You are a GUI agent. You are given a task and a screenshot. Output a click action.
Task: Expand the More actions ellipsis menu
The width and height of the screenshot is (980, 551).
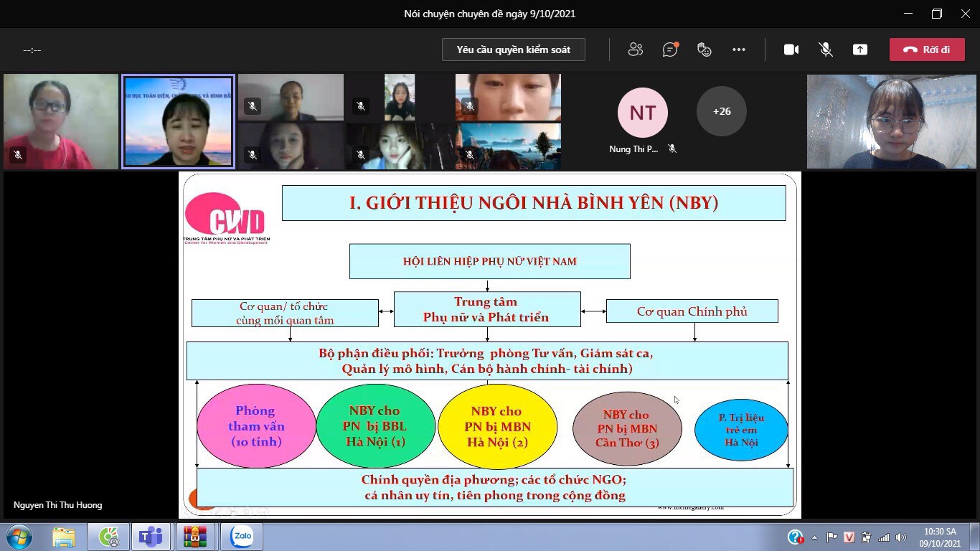coord(739,50)
